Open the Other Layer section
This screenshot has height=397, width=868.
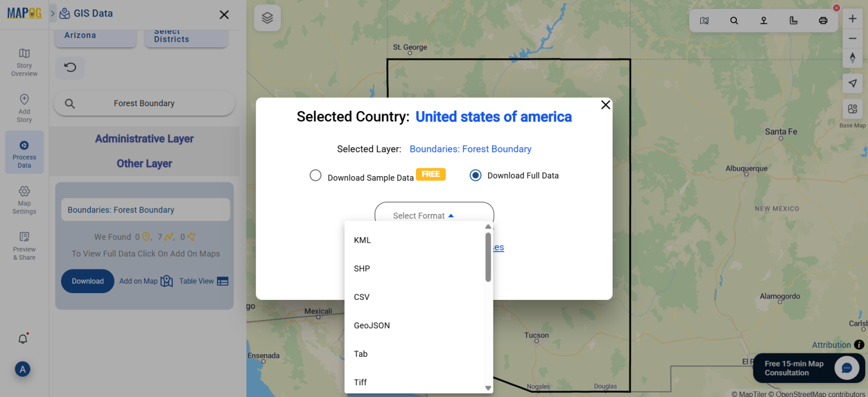coord(144,163)
